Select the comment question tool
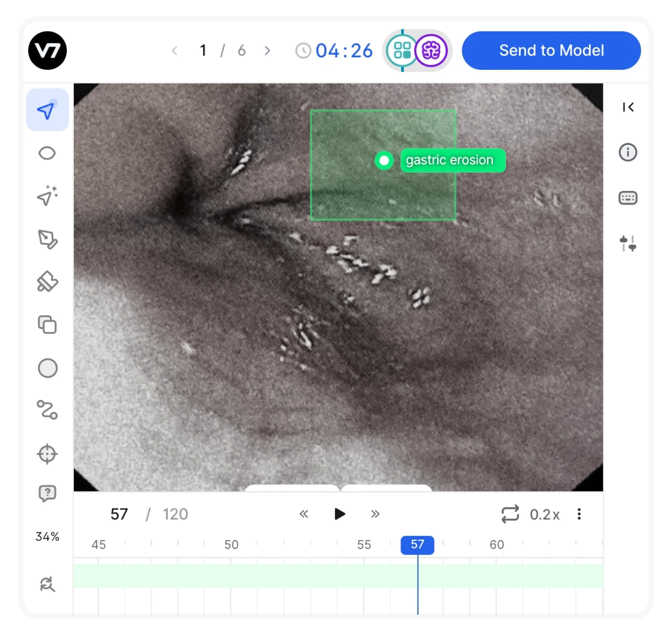 click(x=47, y=493)
